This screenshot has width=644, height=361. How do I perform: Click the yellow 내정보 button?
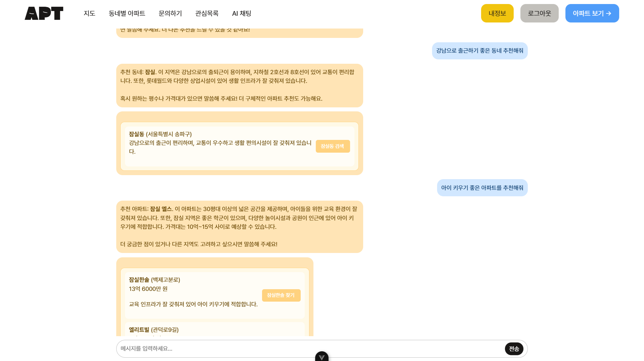(x=497, y=13)
